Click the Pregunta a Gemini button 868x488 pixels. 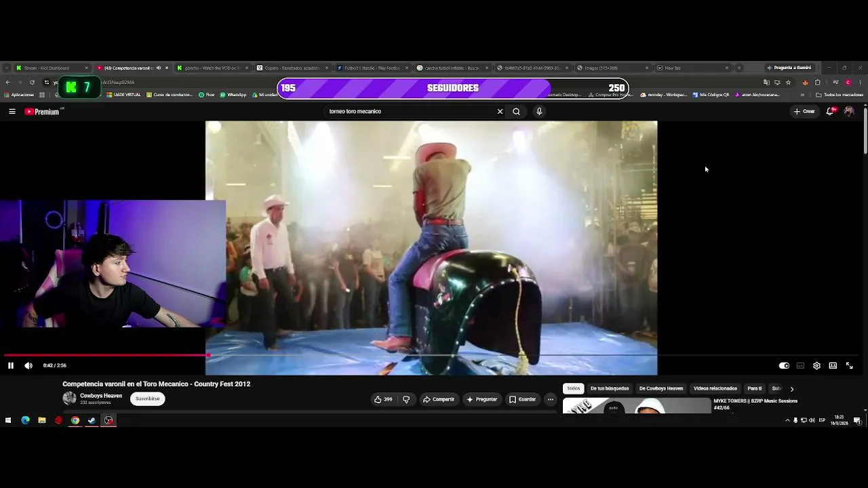[789, 68]
